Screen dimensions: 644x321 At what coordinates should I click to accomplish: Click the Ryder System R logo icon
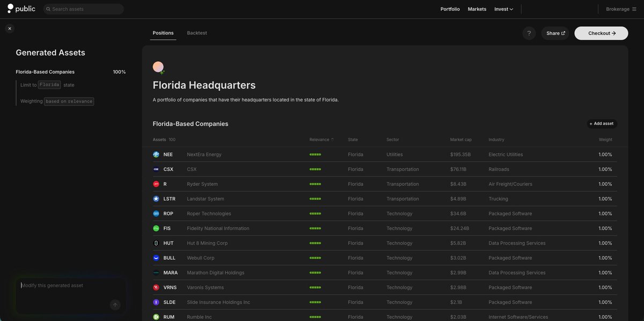coord(156,184)
